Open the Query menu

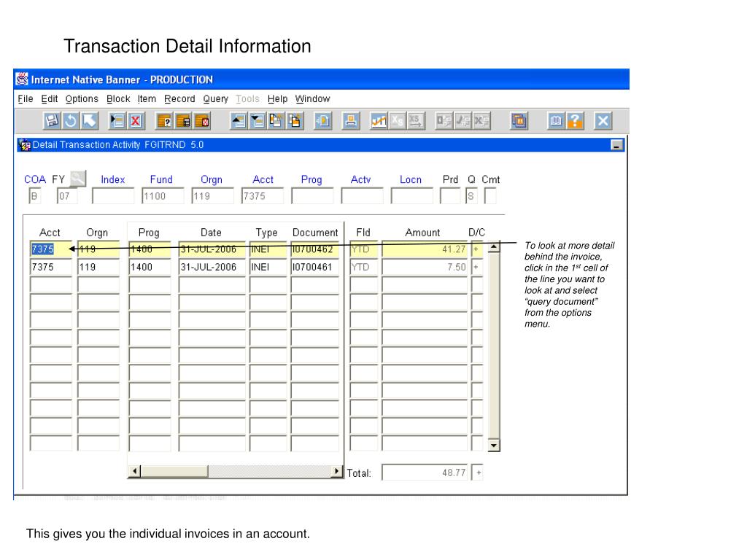point(215,98)
